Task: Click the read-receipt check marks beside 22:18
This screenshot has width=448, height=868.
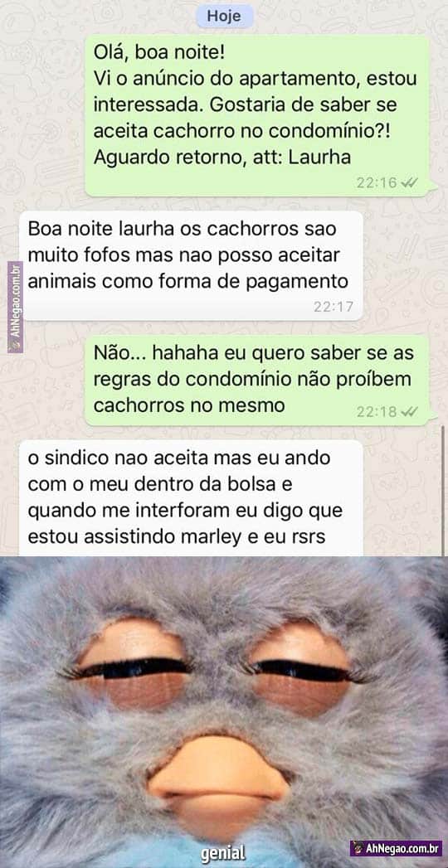Action: (410, 411)
